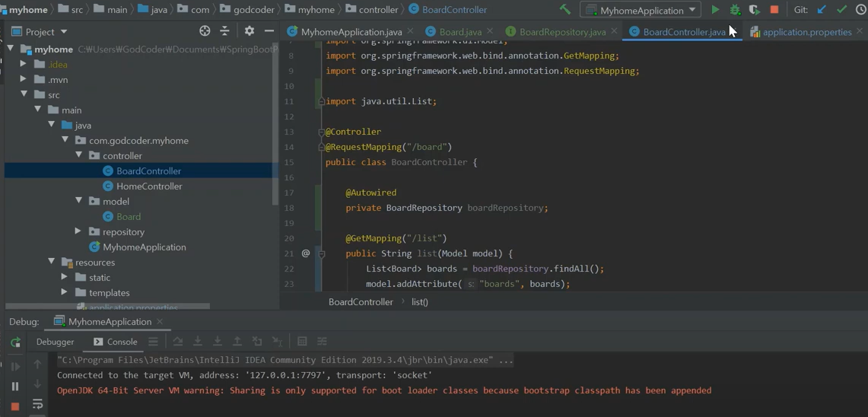
Task: Close the Board.java editor tab
Action: point(490,31)
